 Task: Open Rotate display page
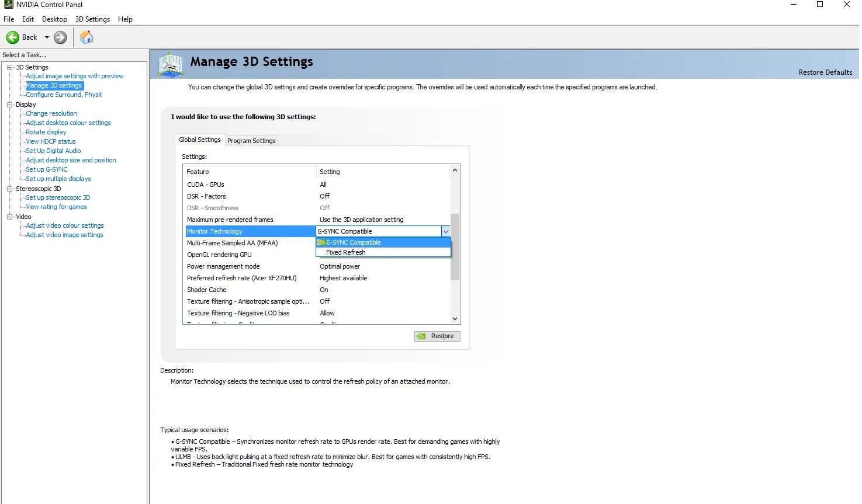46,132
